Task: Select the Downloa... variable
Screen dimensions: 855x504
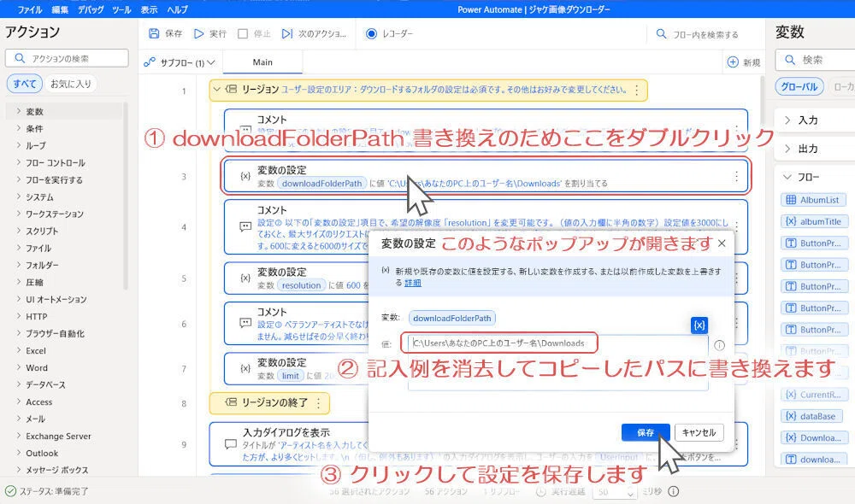Action: (815, 437)
